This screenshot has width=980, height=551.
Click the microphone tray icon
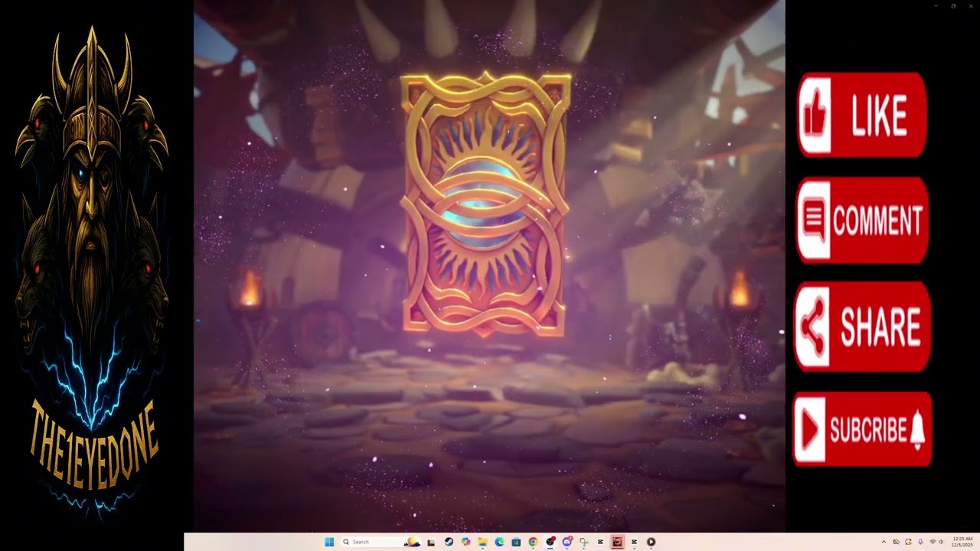click(x=920, y=542)
